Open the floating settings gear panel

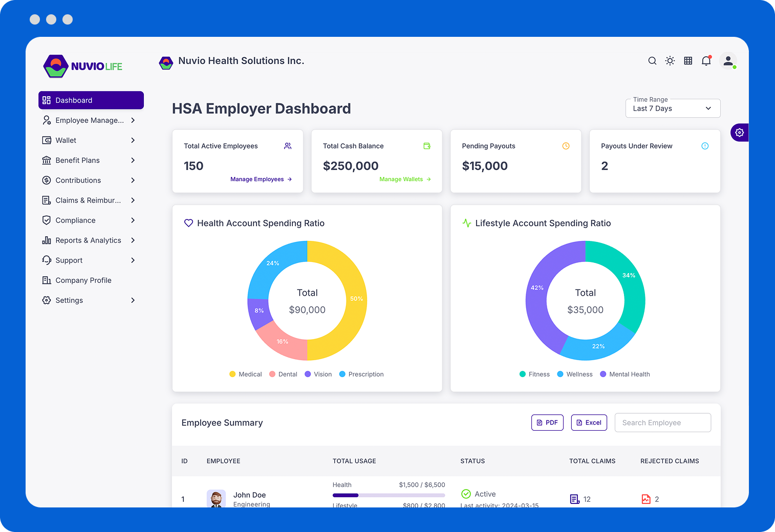tap(739, 132)
